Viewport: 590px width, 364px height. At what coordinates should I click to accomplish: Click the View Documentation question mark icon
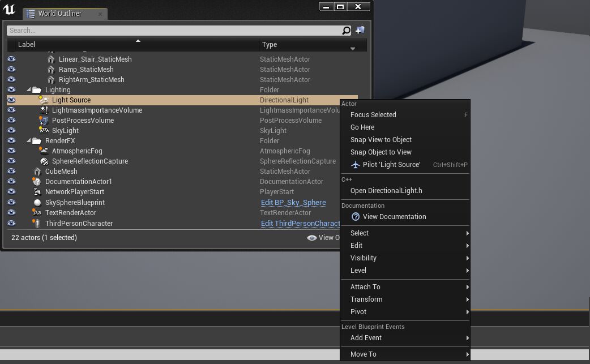click(x=356, y=217)
